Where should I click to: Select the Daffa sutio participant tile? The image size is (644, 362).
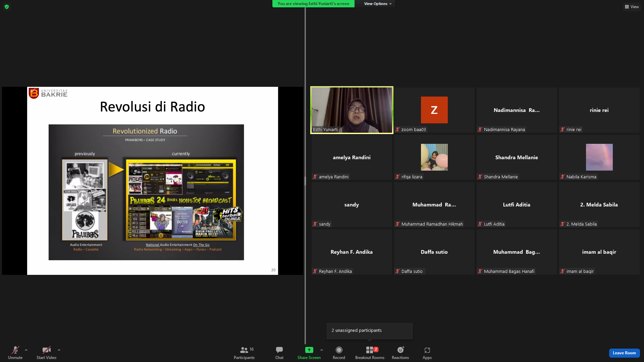point(434,252)
